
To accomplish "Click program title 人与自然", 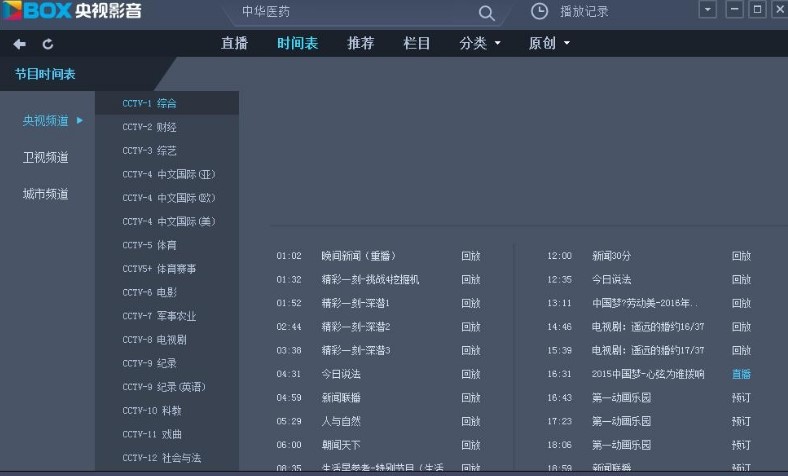I will click(341, 421).
